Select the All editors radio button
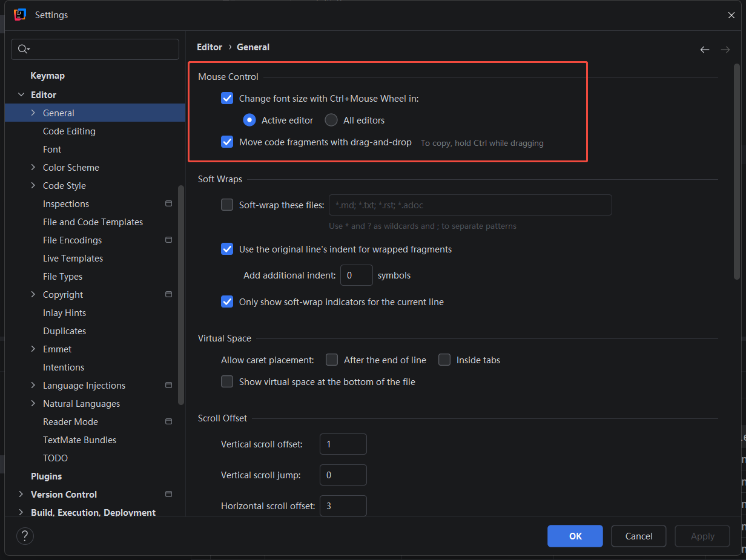The width and height of the screenshot is (746, 560). tap(331, 120)
